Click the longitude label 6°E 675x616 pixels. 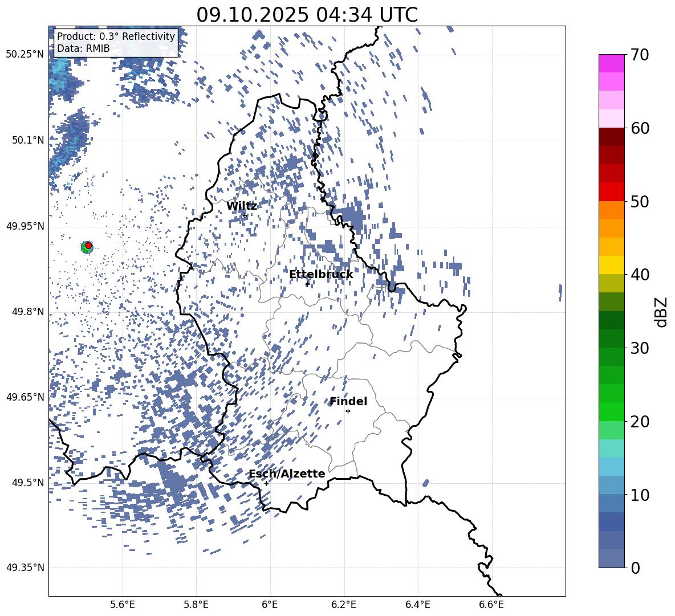(x=270, y=605)
